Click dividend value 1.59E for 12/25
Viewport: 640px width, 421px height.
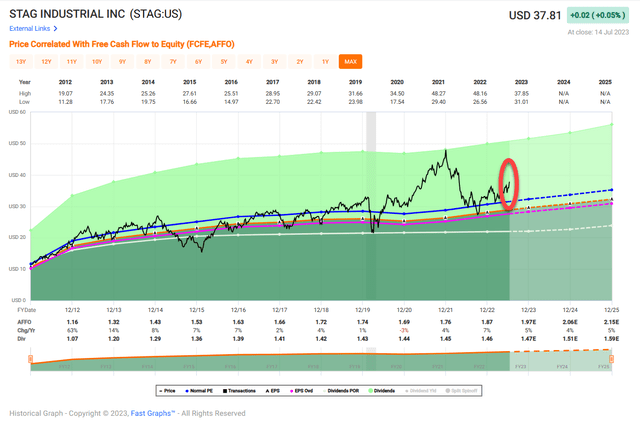611,339
